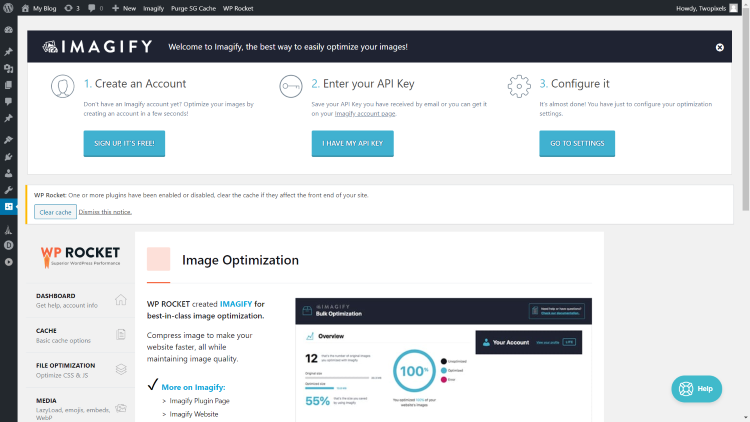750x422 pixels.
Task: Open Imagify admin bar menu
Action: point(154,8)
